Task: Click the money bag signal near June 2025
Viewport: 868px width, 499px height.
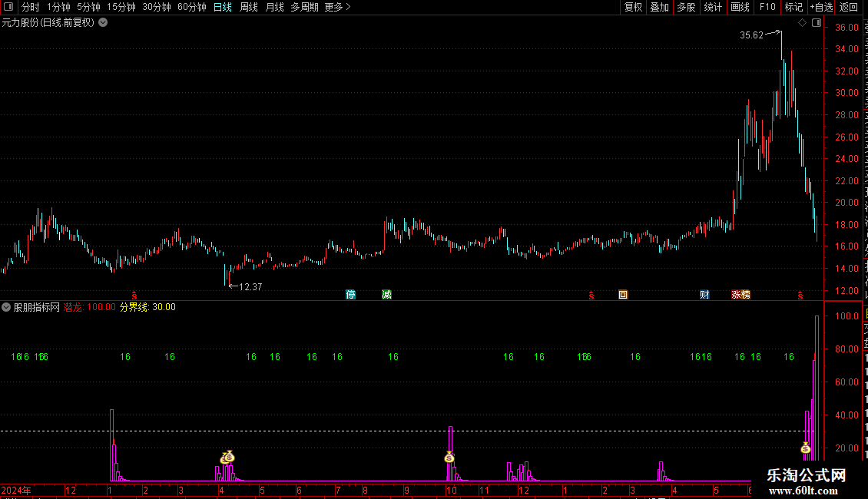Action: click(806, 448)
